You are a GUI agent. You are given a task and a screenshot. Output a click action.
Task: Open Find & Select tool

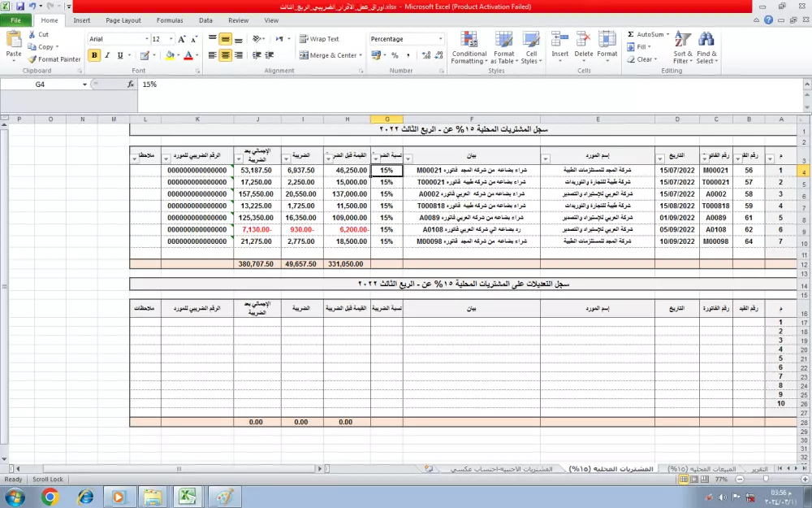706,47
